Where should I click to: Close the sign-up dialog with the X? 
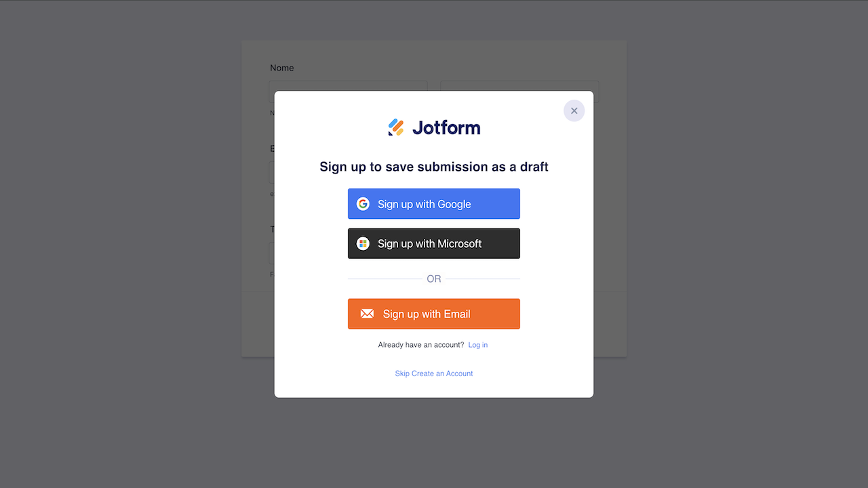pos(574,110)
